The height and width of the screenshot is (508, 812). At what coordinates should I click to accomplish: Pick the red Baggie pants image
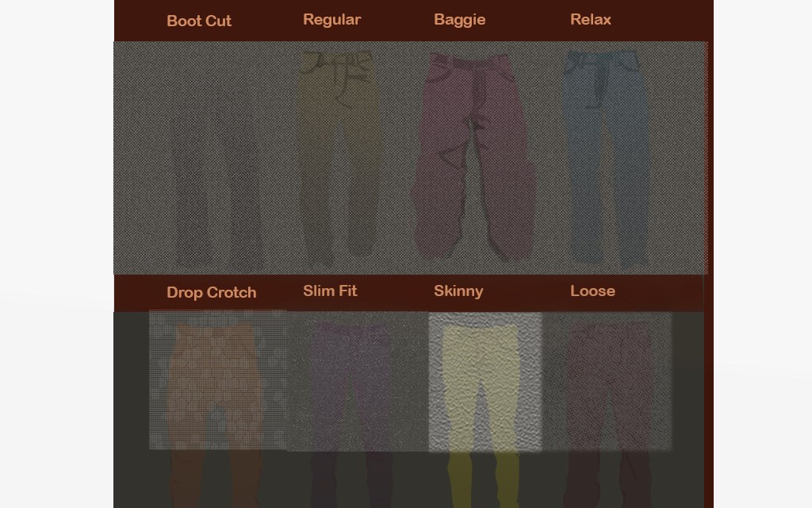(x=473, y=159)
